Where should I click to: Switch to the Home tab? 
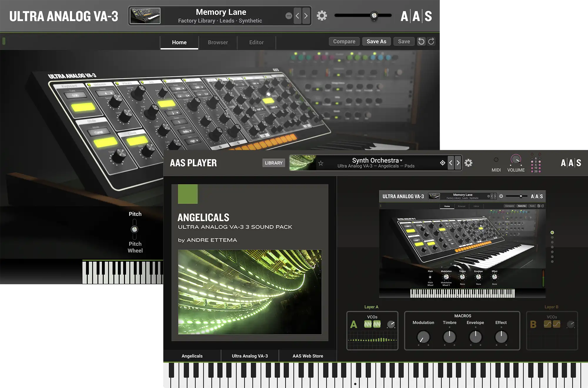[x=179, y=42]
